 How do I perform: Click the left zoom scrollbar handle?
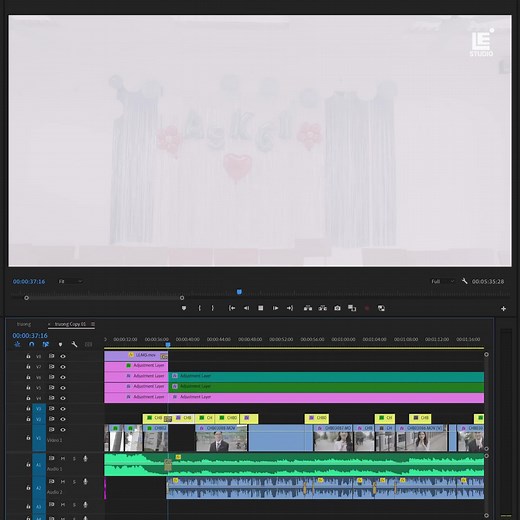pos(26,298)
